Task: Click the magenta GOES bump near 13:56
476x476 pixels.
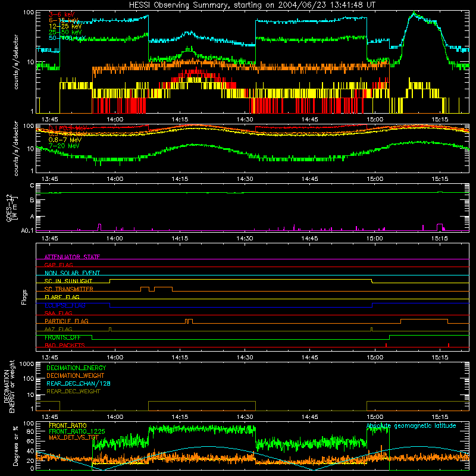Action: tap(99, 227)
